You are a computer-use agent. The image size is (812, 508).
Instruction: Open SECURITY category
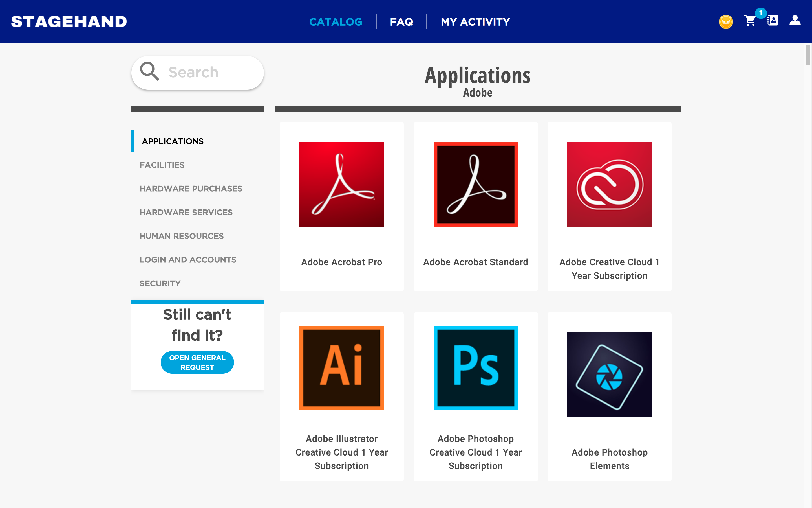pos(160,284)
